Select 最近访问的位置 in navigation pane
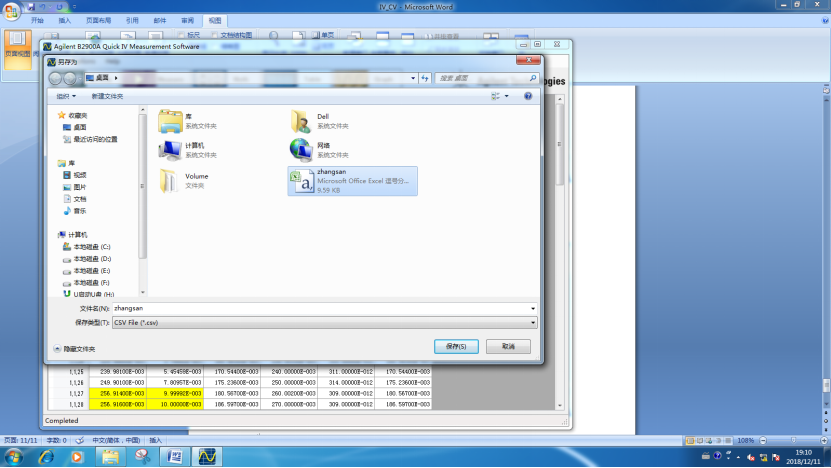This screenshot has width=831, height=468. pyautogui.click(x=90, y=139)
